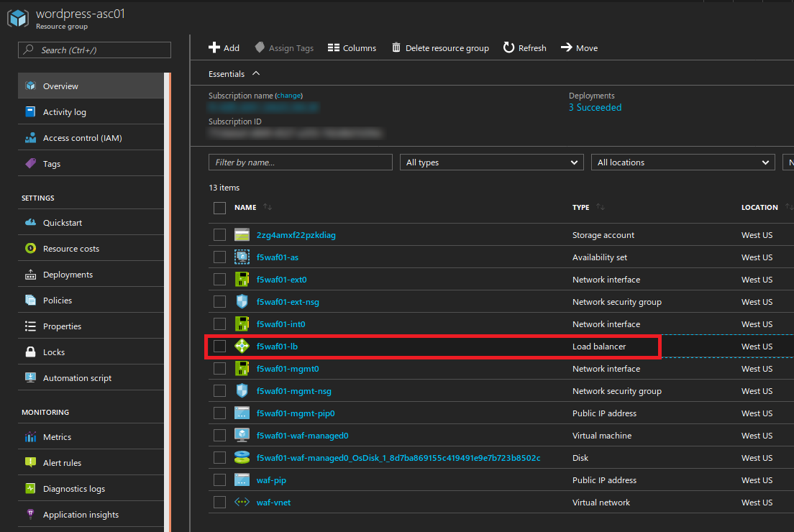This screenshot has height=532, width=794.
Task: Click the LOCATION column header
Action: coord(759,208)
